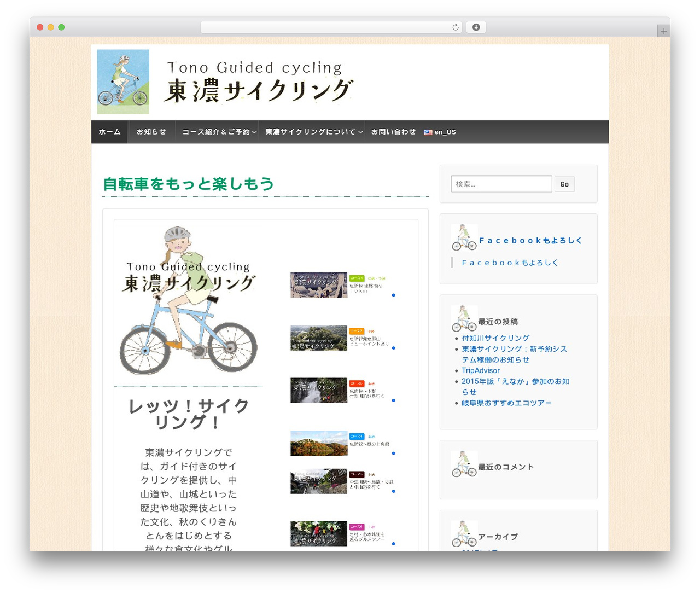Switch language to en_US
The height and width of the screenshot is (593, 700).
click(x=440, y=132)
